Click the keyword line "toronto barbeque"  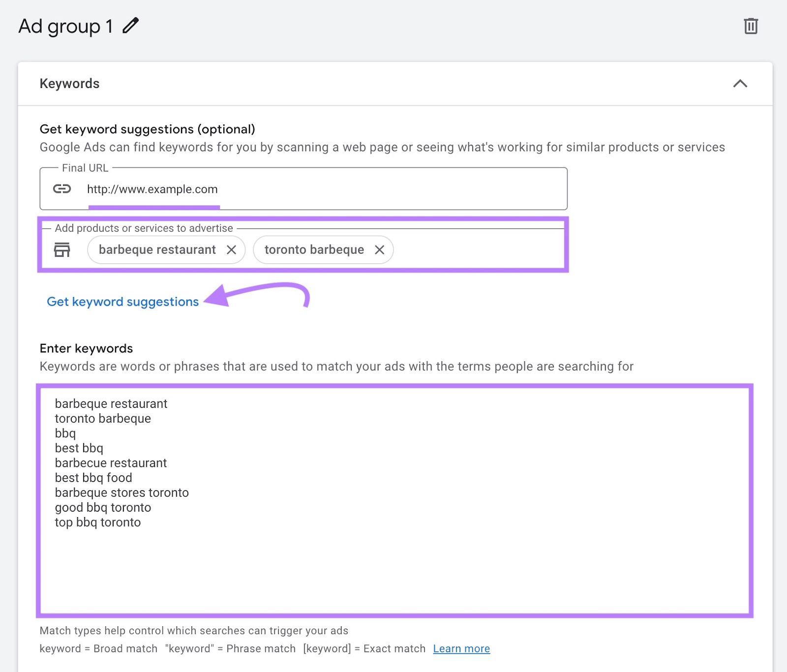[102, 418]
